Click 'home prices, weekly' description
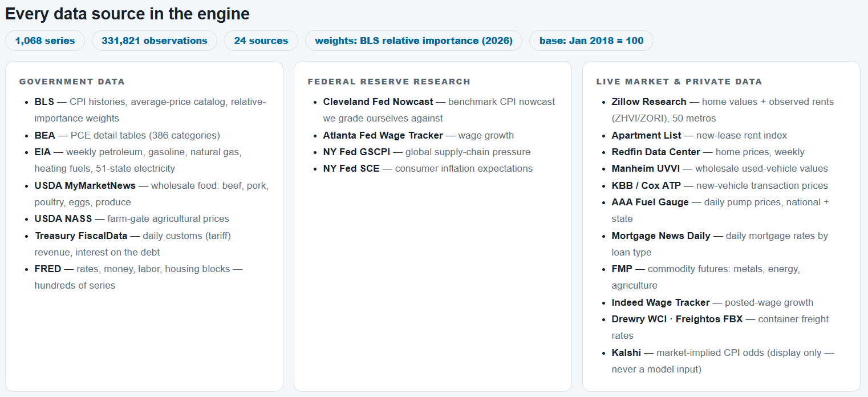The image size is (868, 397). pos(760,152)
